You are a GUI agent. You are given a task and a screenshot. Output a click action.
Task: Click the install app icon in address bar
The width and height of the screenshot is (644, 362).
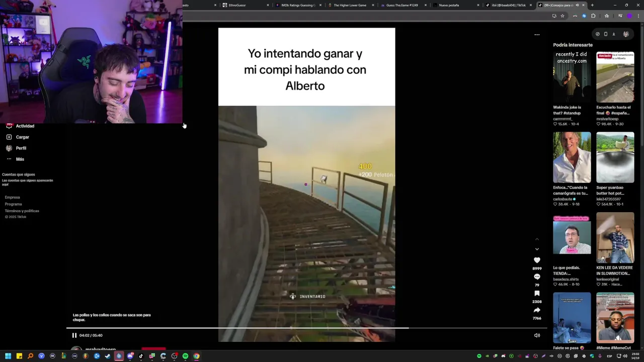point(554,16)
